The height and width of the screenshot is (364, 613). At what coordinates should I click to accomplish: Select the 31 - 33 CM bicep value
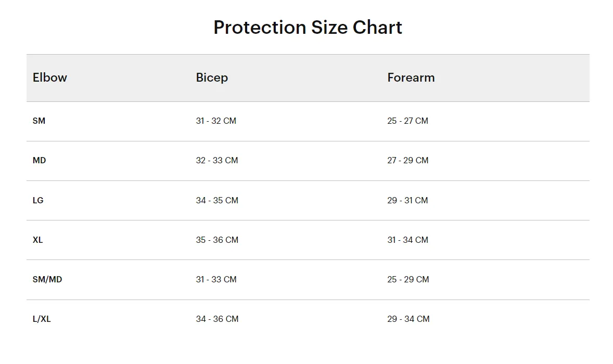216,279
